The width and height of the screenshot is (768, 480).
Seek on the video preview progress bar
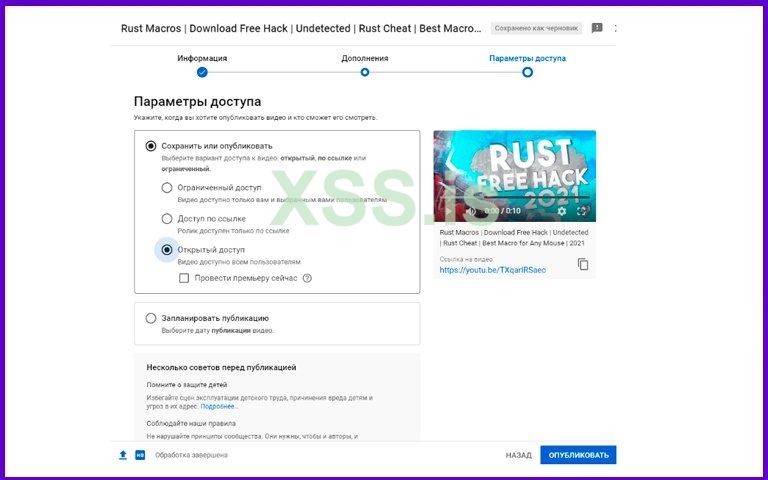coord(514,198)
